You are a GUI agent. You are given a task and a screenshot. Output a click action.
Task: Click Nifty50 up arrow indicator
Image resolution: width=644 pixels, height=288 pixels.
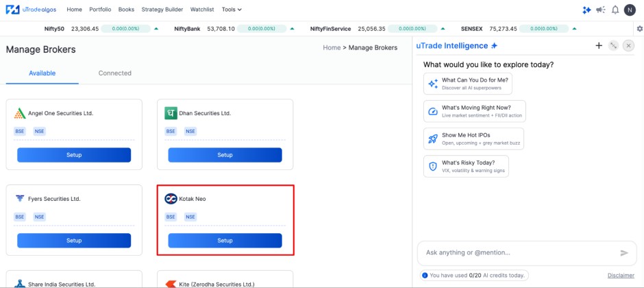pos(156,29)
